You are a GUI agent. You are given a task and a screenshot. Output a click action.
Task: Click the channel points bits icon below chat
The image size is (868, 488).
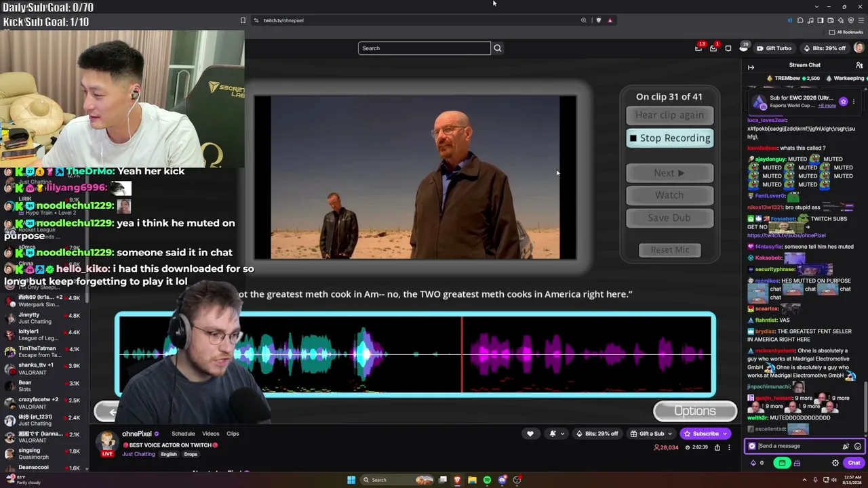(753, 463)
